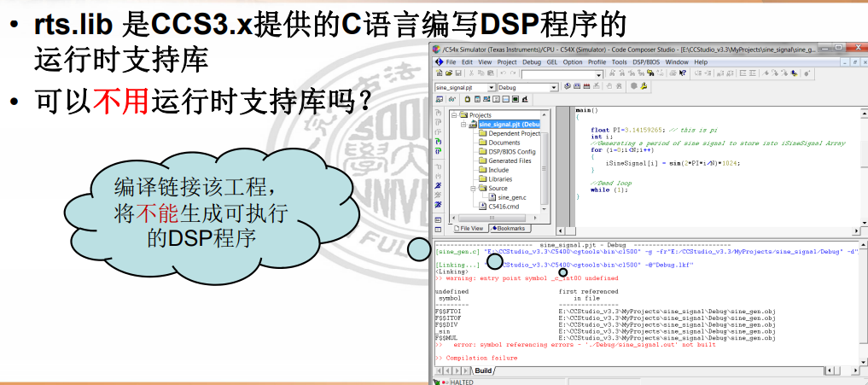Click the Copy icon in toolbar
The height and width of the screenshot is (385, 868).
click(481, 73)
